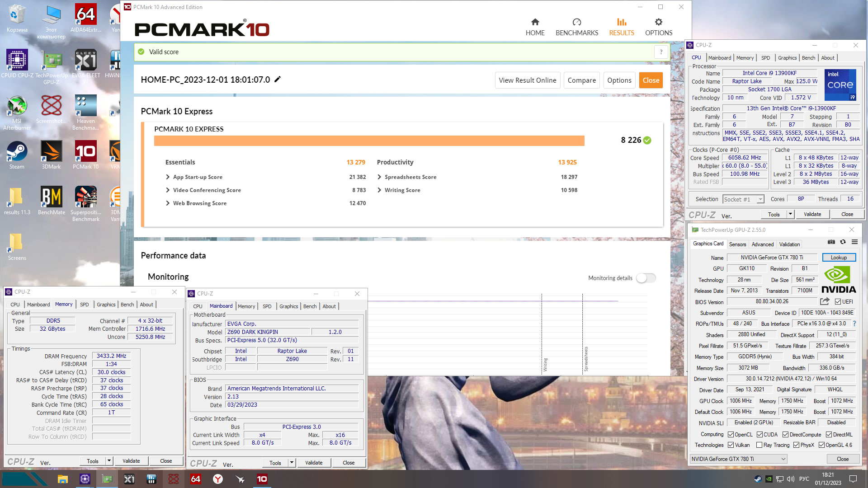Open Superposition Benchmark desktop shortcut
The width and height of the screenshot is (868, 488).
pos(85,204)
